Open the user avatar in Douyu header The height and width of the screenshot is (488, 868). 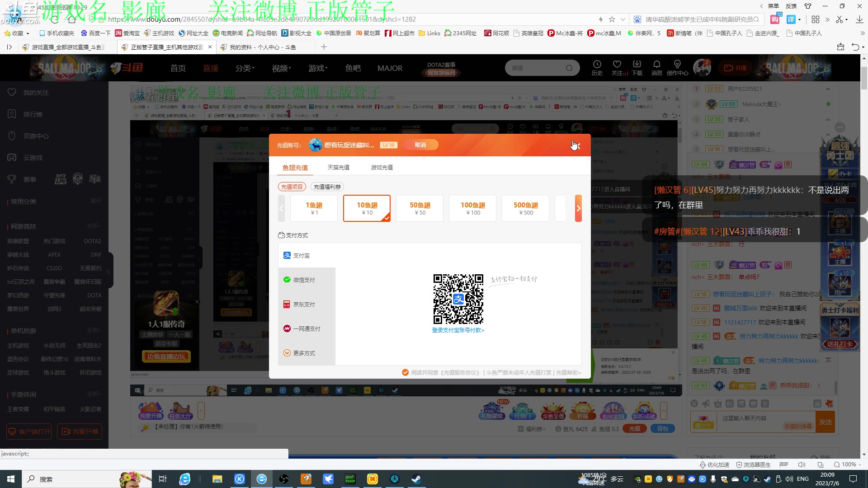coord(702,68)
